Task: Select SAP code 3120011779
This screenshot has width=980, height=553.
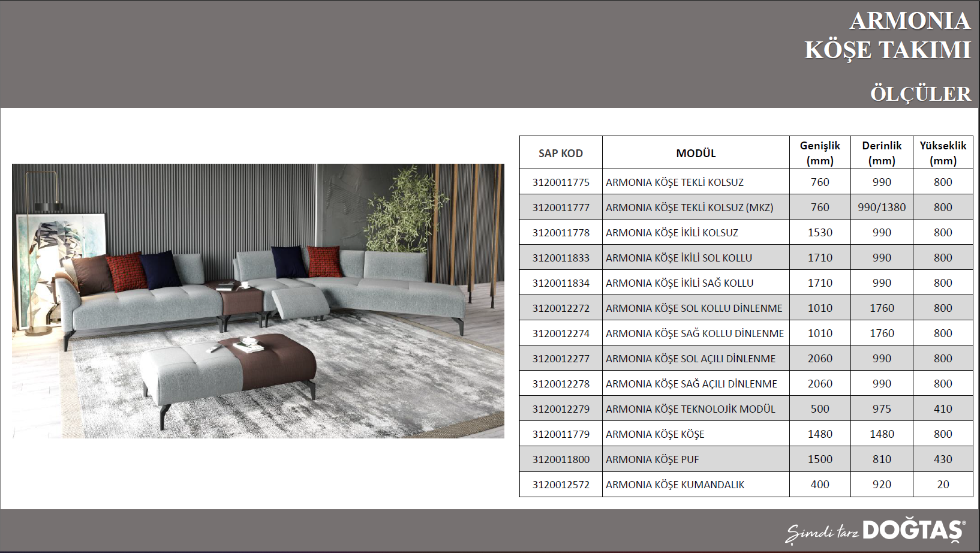Action: tap(561, 434)
